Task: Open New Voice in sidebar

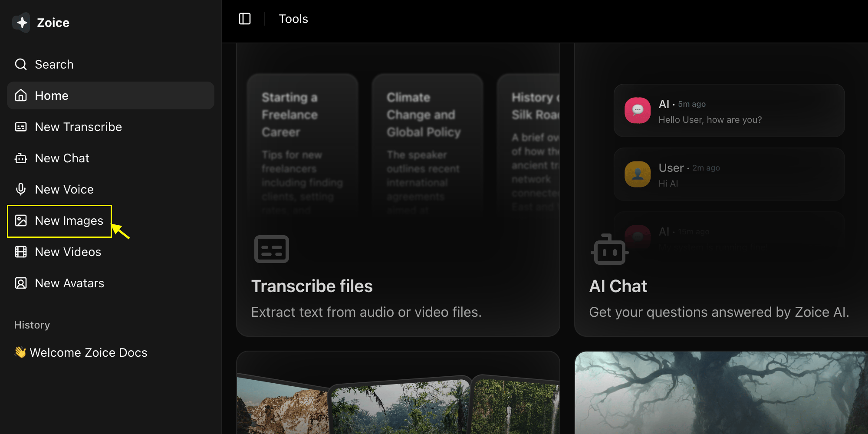Action: [x=111, y=189]
